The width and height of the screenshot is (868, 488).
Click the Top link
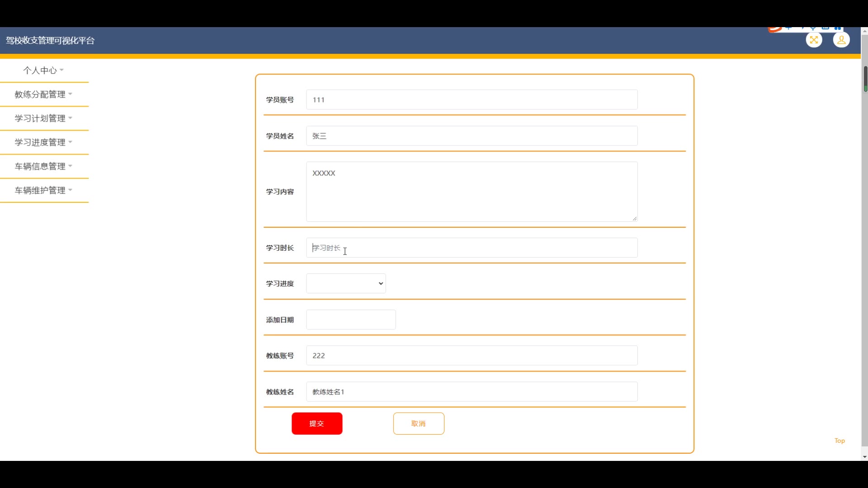tap(839, 441)
